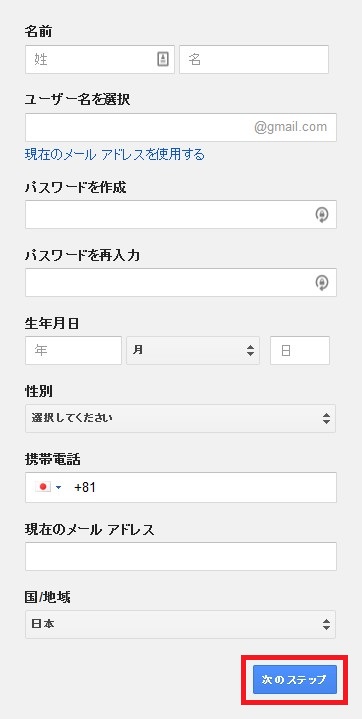Click the 現在のメール アドレスを使用する link
362x719 pixels.
115,155
